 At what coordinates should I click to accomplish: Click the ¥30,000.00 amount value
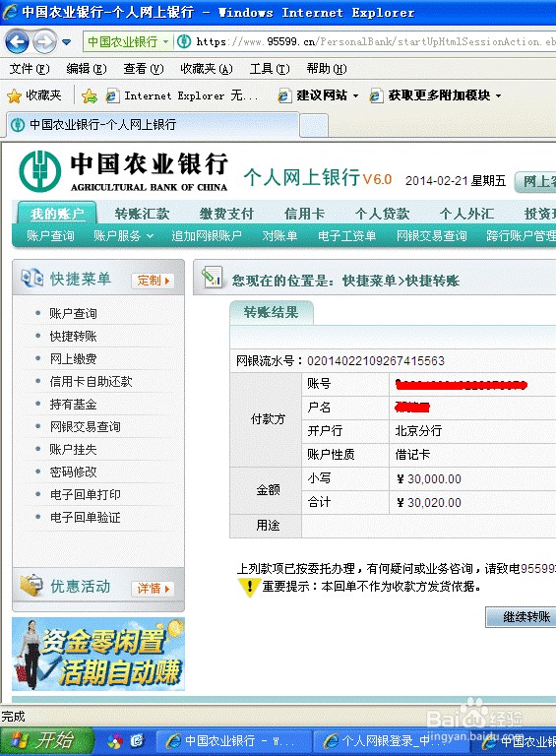tap(429, 478)
